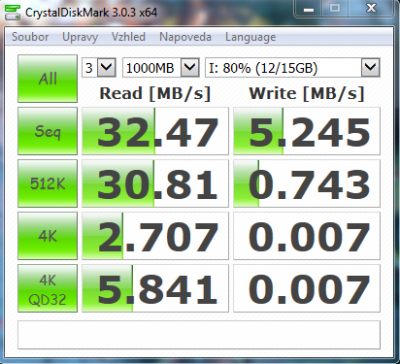Run the 4K QD32 test
The width and height of the screenshot is (400, 364).
tap(48, 288)
